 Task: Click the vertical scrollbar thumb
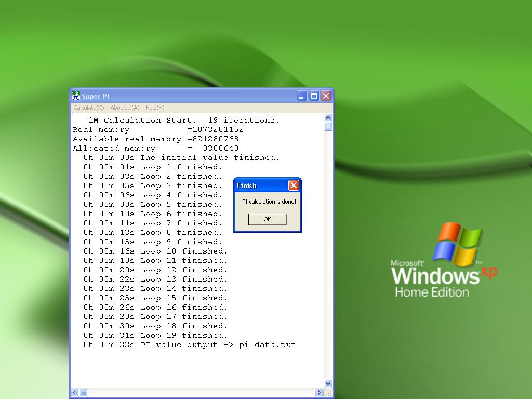[328, 126]
